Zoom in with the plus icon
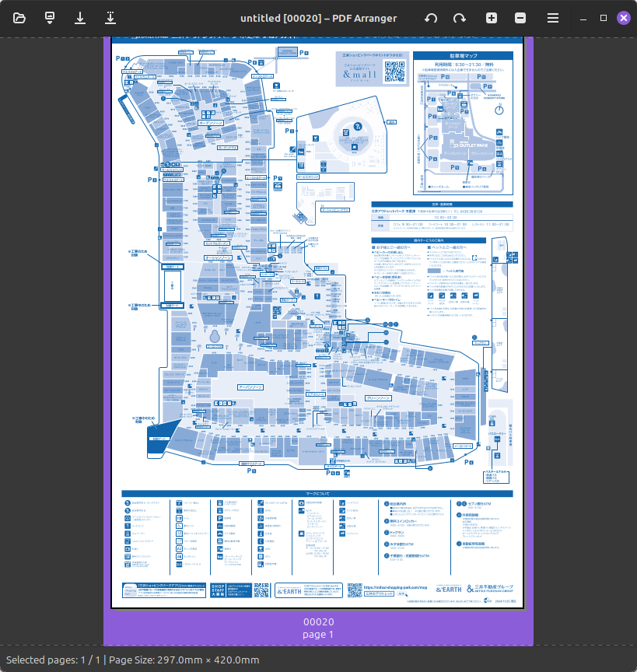The width and height of the screenshot is (637, 672). click(492, 18)
